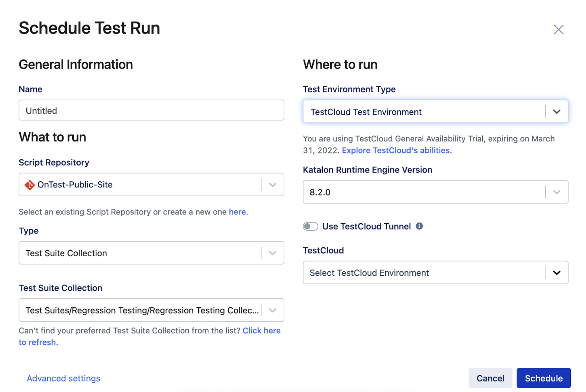Click the Cancel button
This screenshot has height=392, width=586.
[x=490, y=378]
